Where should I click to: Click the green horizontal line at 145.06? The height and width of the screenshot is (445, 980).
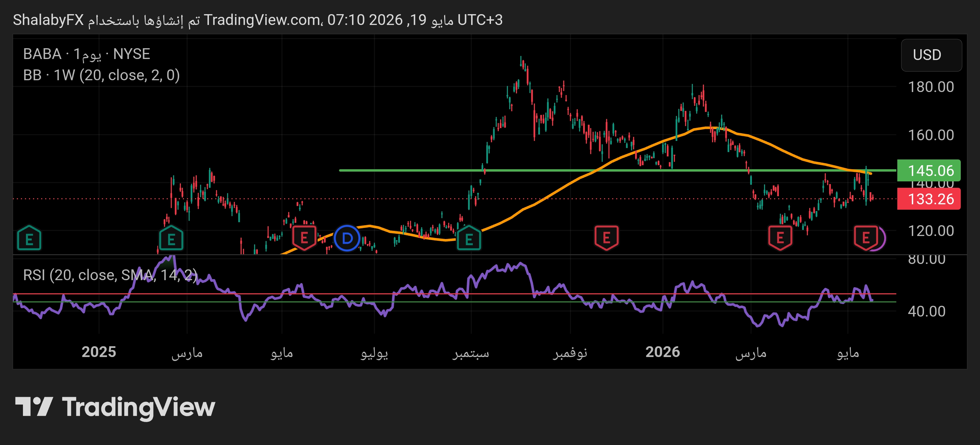click(x=571, y=170)
